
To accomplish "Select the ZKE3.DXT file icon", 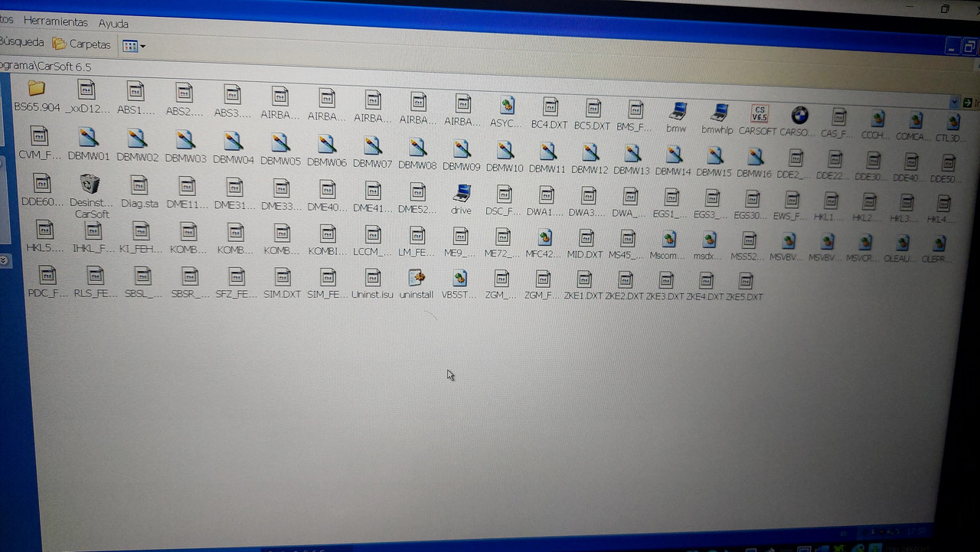I will coord(665,281).
